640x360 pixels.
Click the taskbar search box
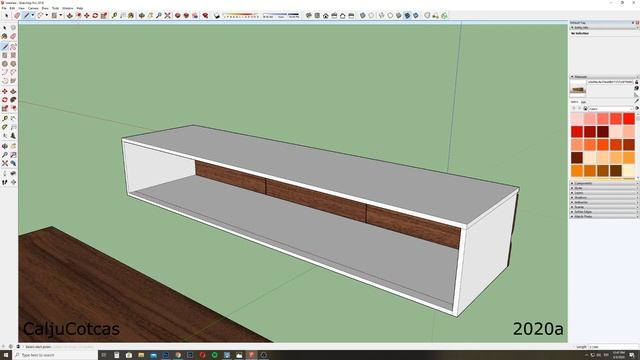click(55, 355)
